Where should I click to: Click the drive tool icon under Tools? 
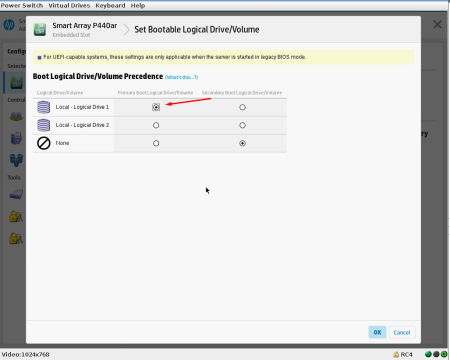pos(16,194)
